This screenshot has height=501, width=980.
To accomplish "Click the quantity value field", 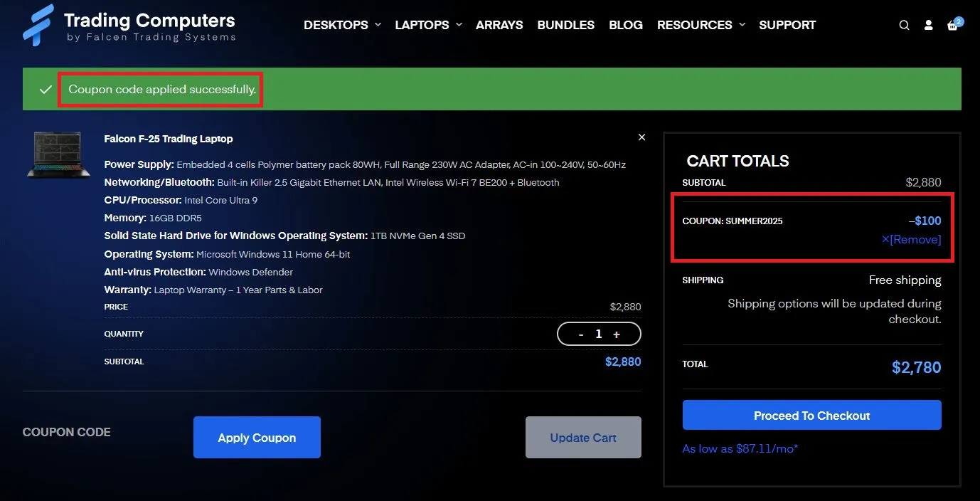I will (599, 334).
